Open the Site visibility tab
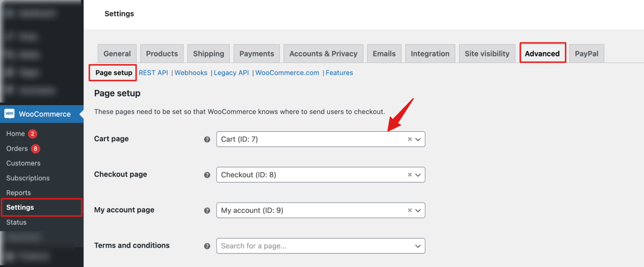 487,53
